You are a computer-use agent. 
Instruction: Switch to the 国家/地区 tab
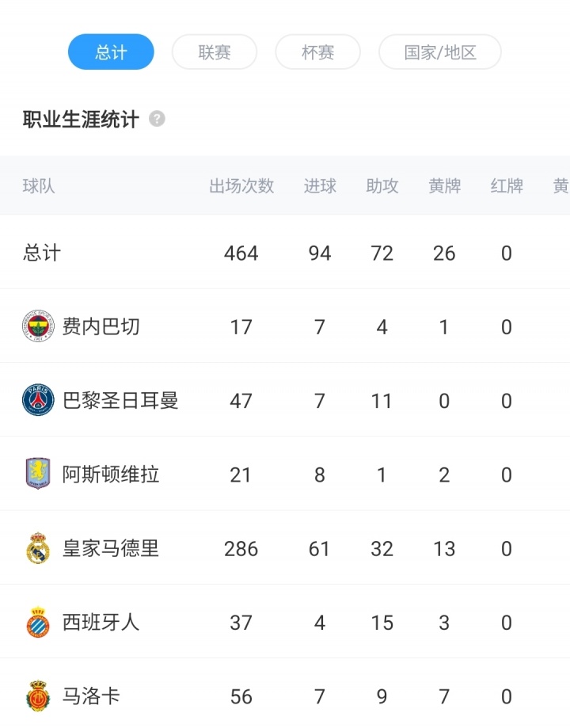click(x=440, y=52)
